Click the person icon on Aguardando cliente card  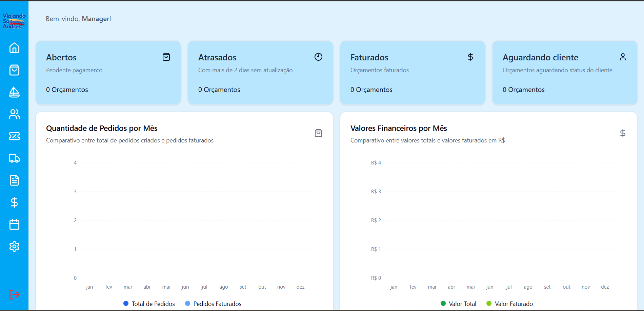click(623, 57)
